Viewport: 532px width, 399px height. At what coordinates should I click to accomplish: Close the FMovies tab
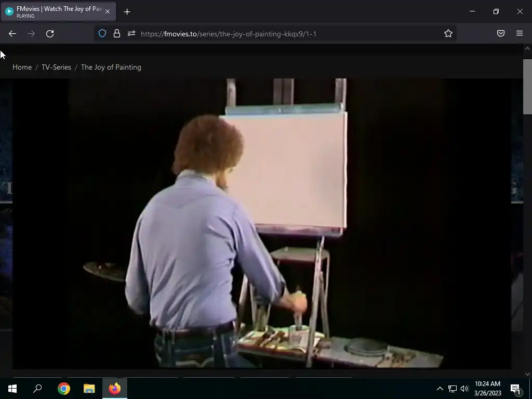(108, 11)
